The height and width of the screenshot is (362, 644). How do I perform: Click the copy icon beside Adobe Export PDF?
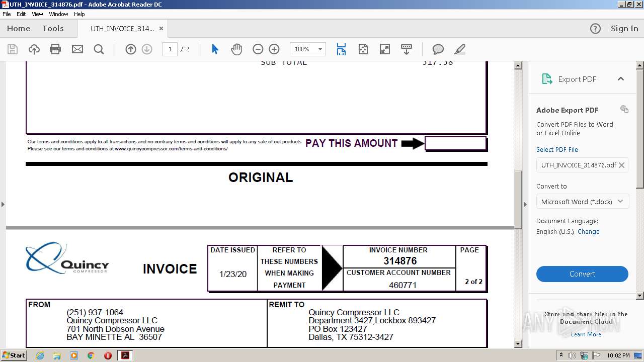click(x=624, y=109)
